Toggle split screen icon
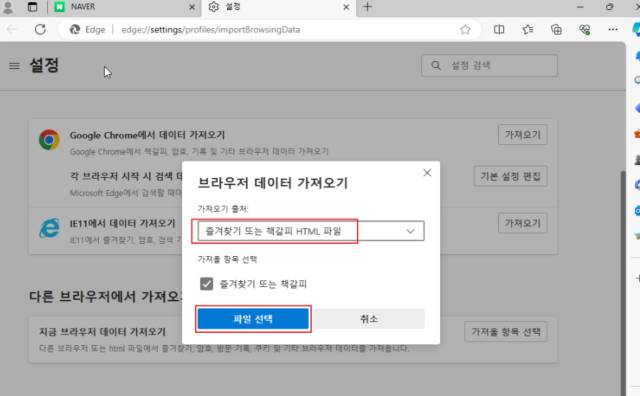 [499, 29]
